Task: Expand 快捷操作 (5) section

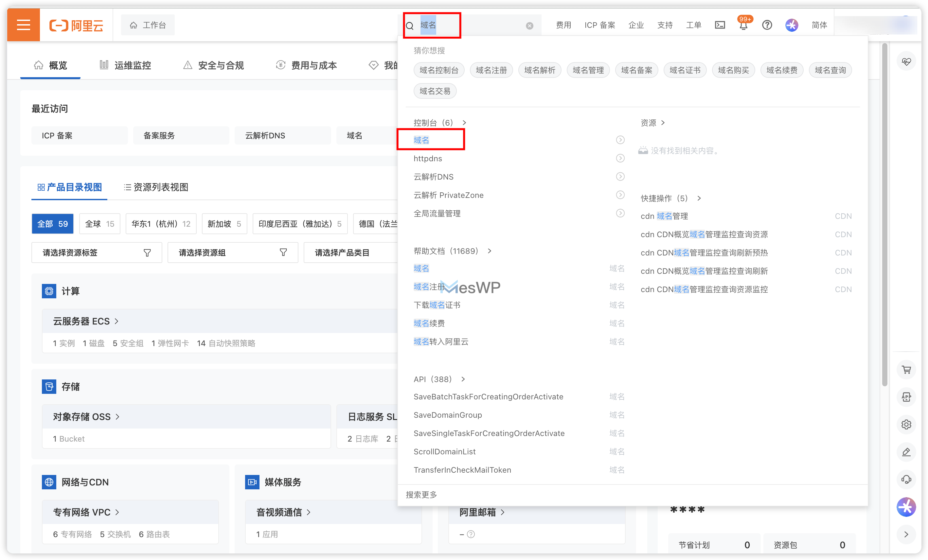Action: (x=670, y=198)
